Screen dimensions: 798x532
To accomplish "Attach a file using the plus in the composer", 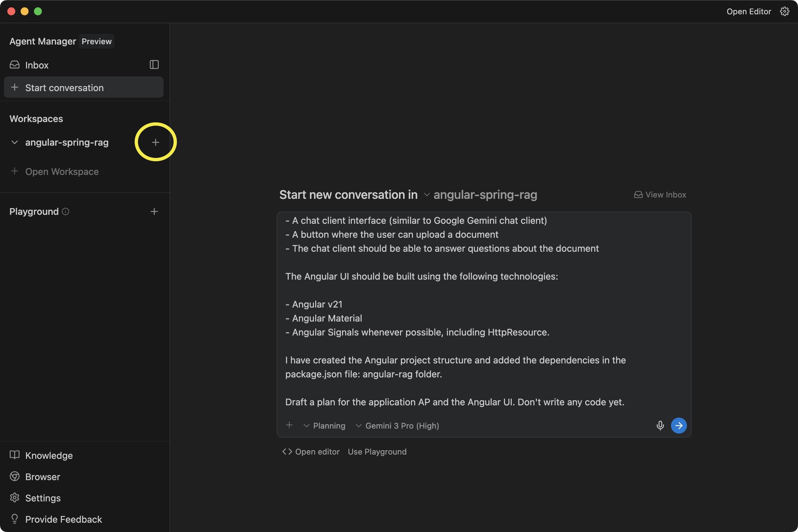I will point(289,425).
